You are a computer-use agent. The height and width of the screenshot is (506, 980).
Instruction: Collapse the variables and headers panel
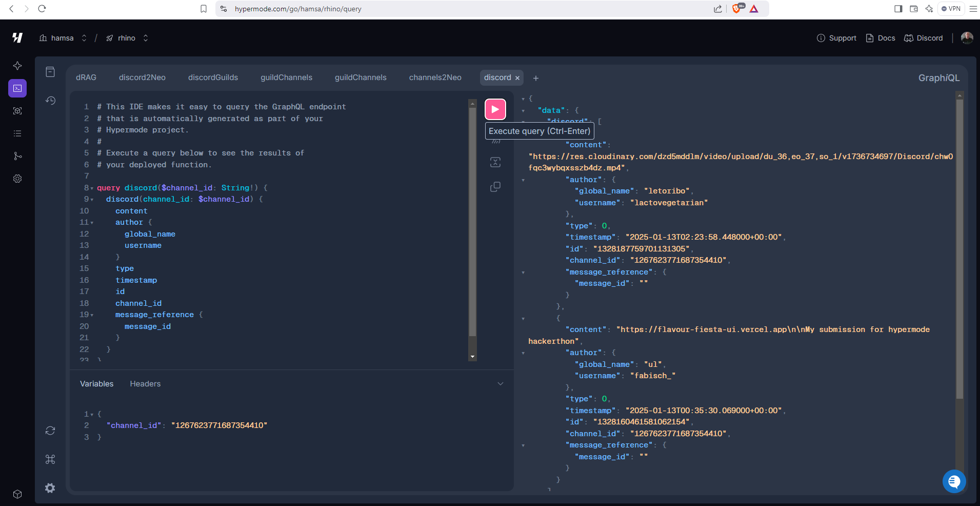(501, 384)
